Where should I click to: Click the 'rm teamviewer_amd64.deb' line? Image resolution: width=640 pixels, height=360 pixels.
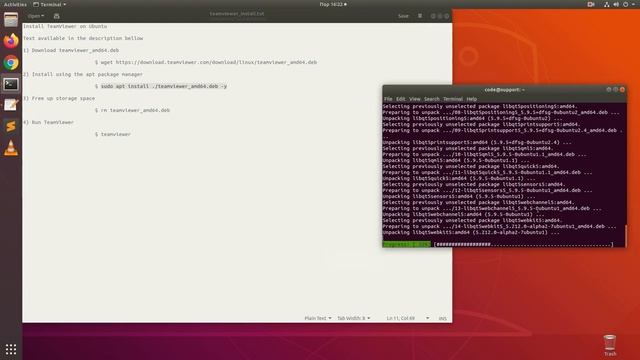click(x=132, y=110)
